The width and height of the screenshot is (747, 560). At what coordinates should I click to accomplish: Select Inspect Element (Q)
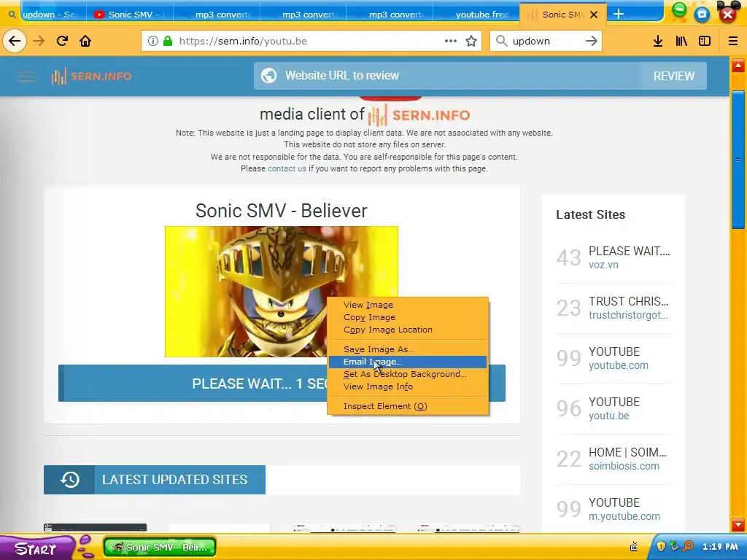408,406
